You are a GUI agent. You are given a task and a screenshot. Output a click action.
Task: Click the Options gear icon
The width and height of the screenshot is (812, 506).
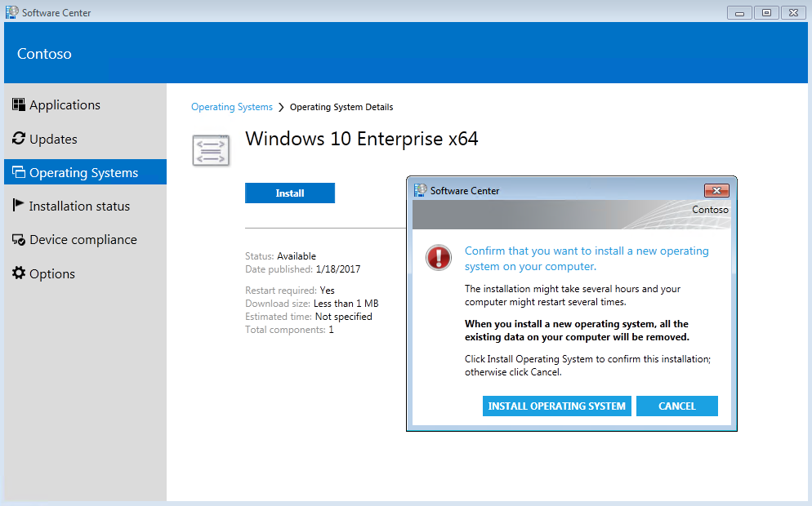click(19, 273)
